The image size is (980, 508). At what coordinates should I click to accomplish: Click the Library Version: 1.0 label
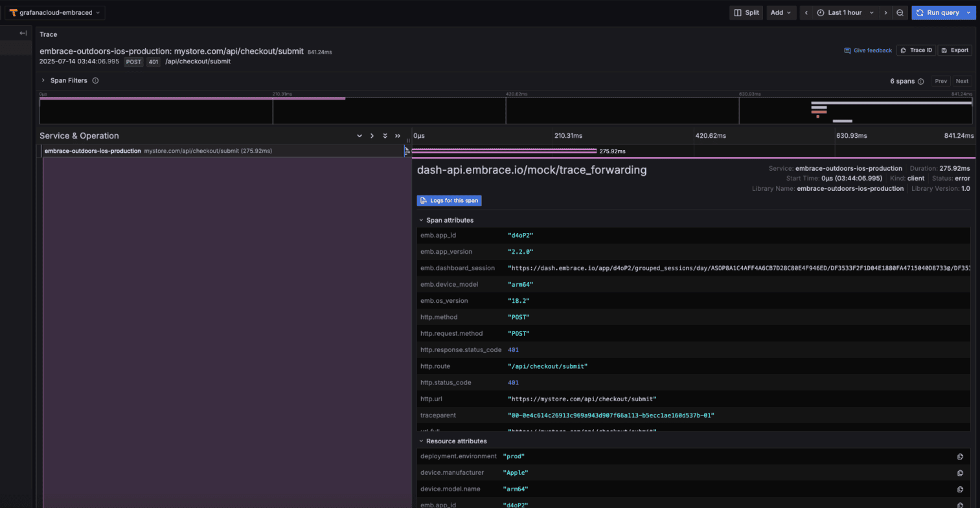click(x=940, y=189)
